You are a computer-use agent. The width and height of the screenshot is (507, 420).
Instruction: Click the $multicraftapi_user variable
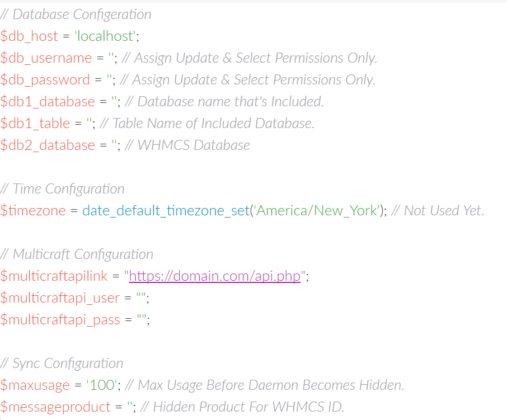[x=60, y=298]
